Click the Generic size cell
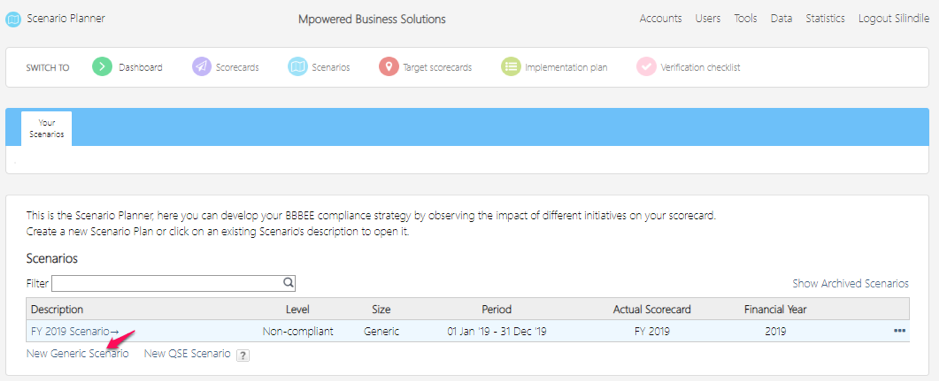Screen dimensions: 939x381 point(381,331)
